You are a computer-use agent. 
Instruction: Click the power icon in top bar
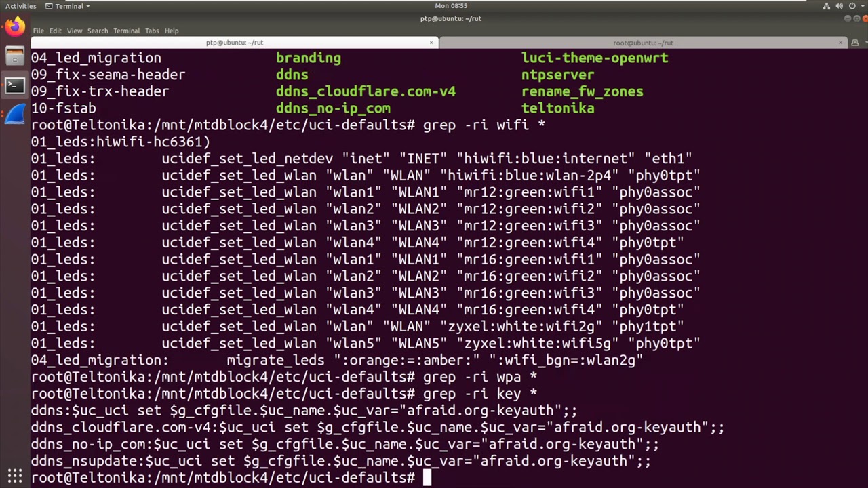852,6
